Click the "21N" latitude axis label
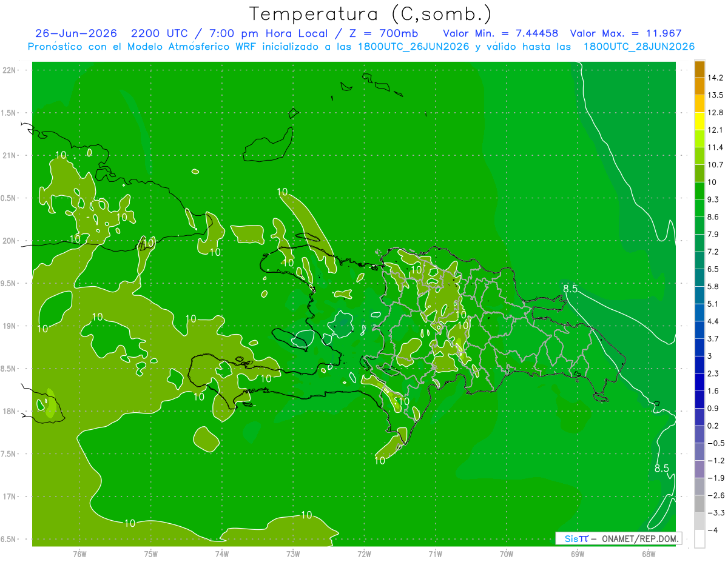Screen dimensions: 728x562 click(x=9, y=155)
